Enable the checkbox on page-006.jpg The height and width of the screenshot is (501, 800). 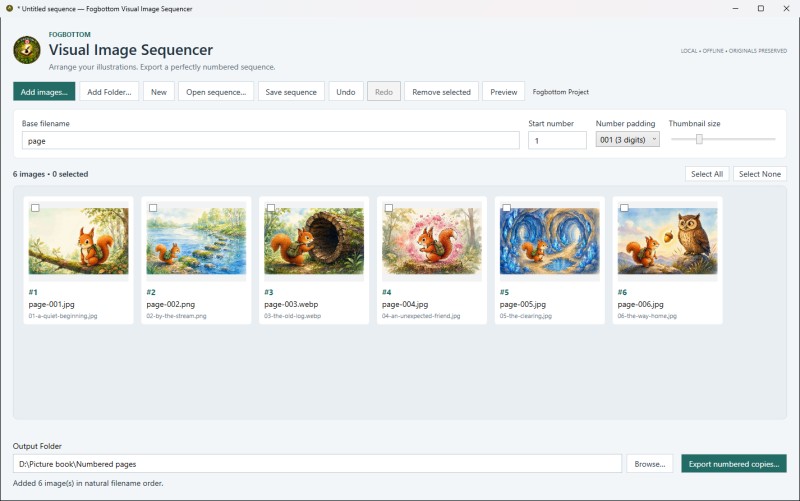(624, 208)
